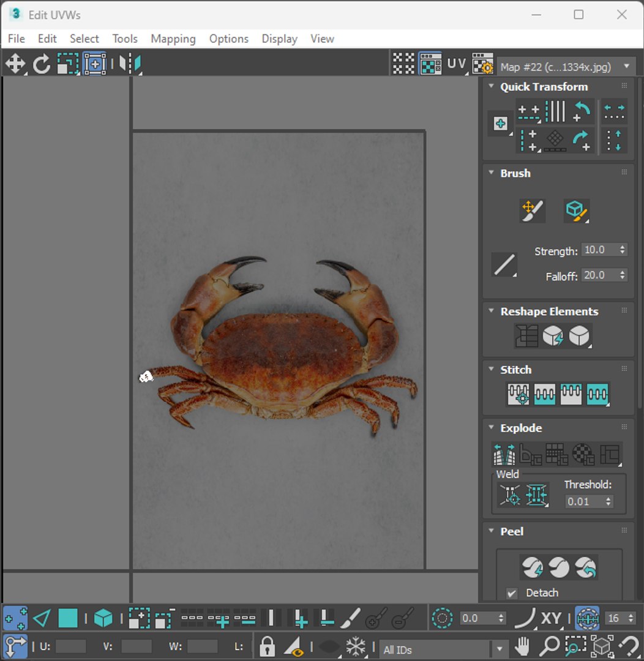Activate the Zoom magnifier tool
Screen dimensions: 644x661
(549, 646)
